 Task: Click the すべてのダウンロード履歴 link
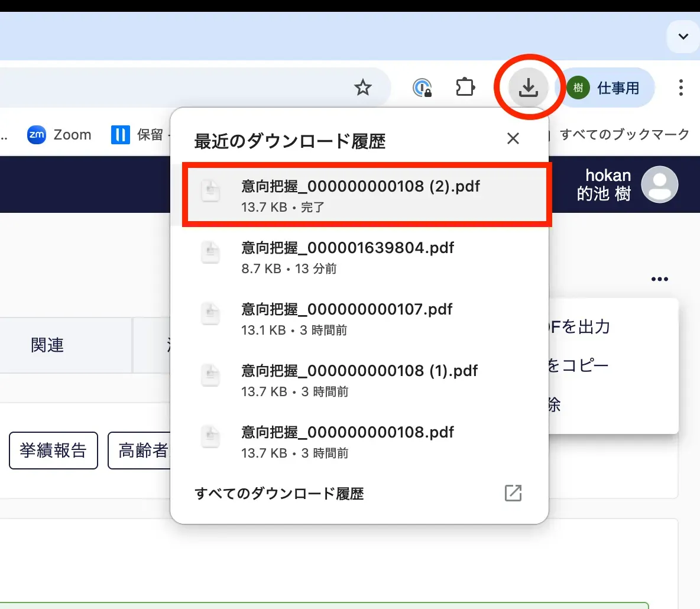click(279, 494)
